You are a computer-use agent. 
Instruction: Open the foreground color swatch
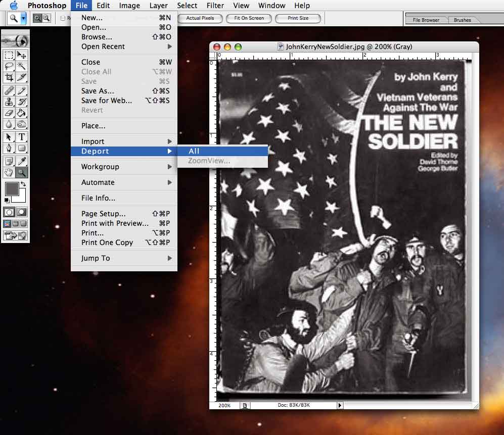12,189
